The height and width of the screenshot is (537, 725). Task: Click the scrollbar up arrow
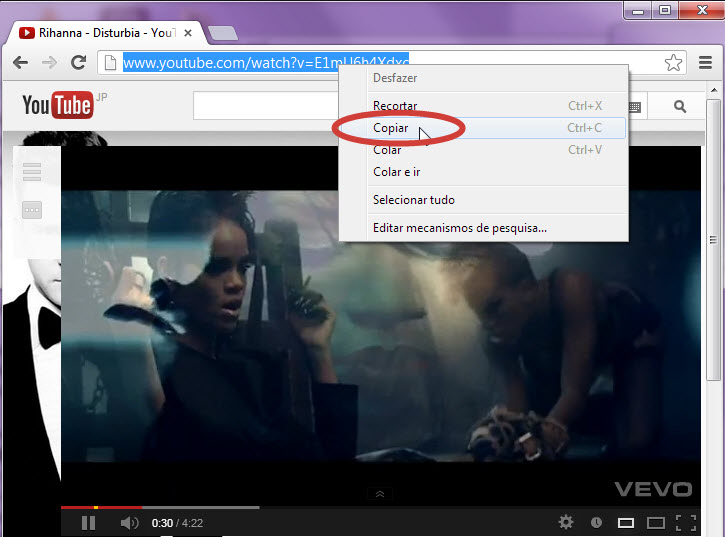tap(714, 90)
